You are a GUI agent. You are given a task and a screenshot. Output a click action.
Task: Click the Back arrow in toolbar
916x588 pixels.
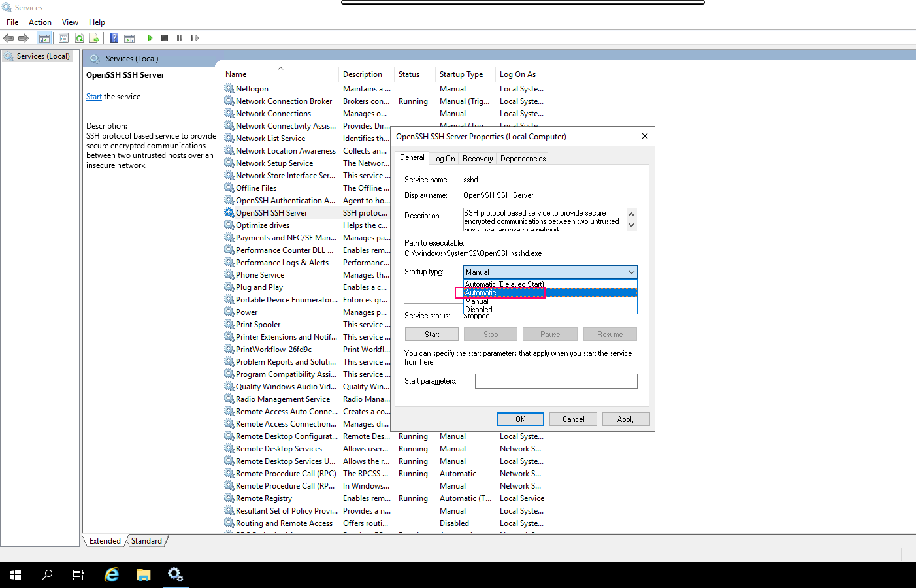tap(8, 38)
